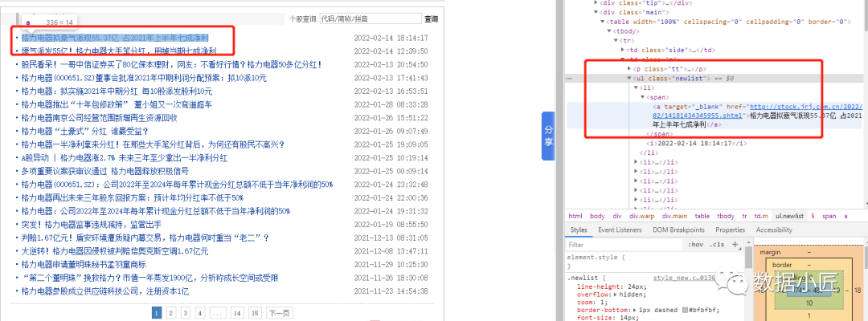The image size is (868, 321).
Task: Click the margin label in box model
Action: (x=770, y=253)
